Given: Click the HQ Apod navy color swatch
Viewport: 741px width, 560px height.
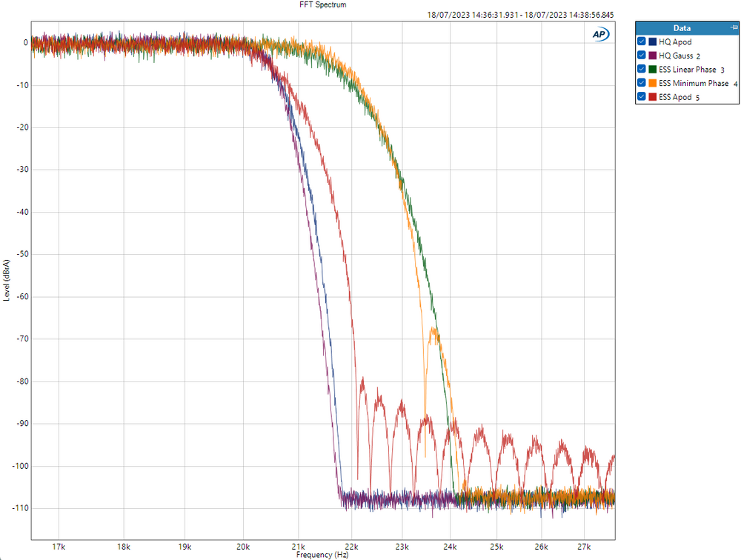Looking at the screenshot, I should (x=652, y=42).
